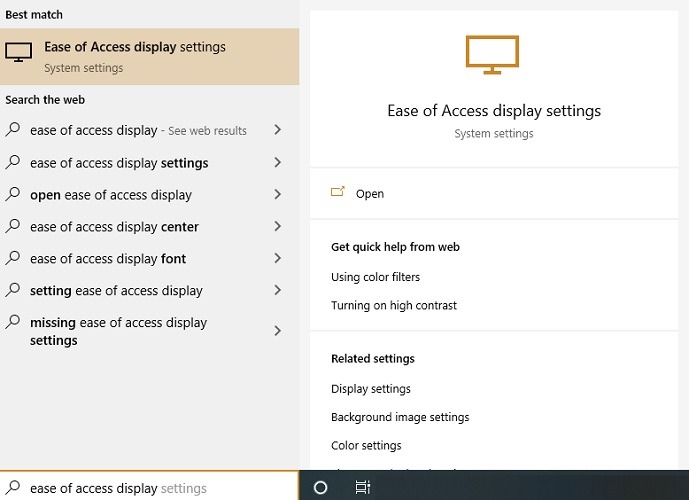Click the 'Search the web' heading
Screen dimensions: 689x500
tap(45, 100)
